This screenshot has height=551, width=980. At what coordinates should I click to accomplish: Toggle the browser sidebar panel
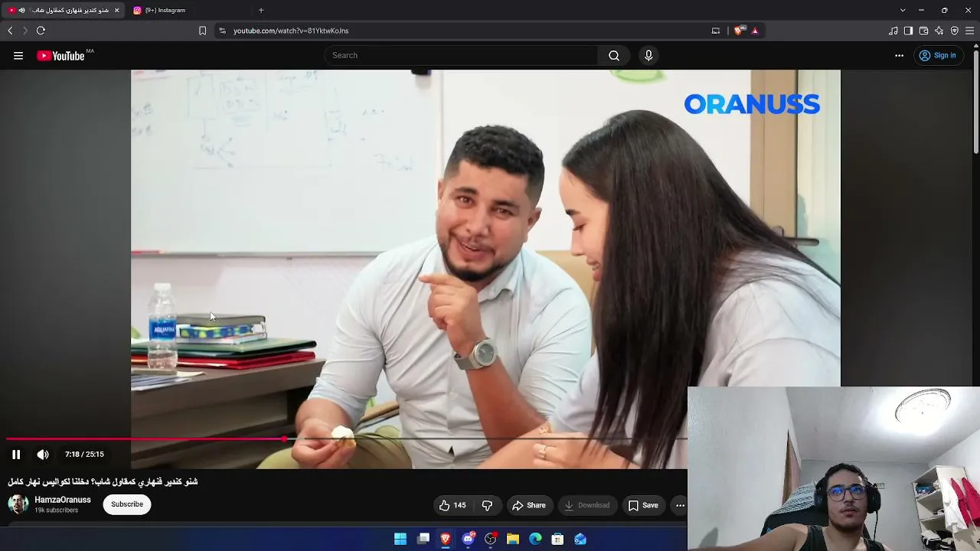(x=908, y=31)
